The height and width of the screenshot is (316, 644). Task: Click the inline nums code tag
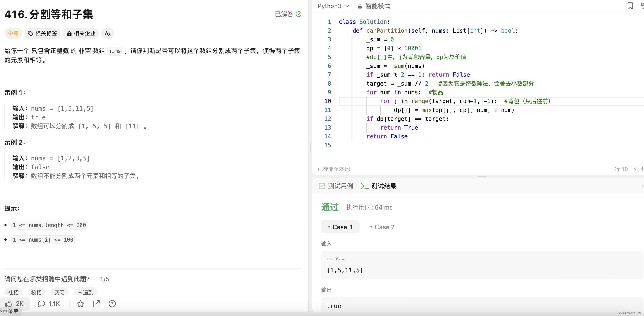pyautogui.click(x=114, y=51)
